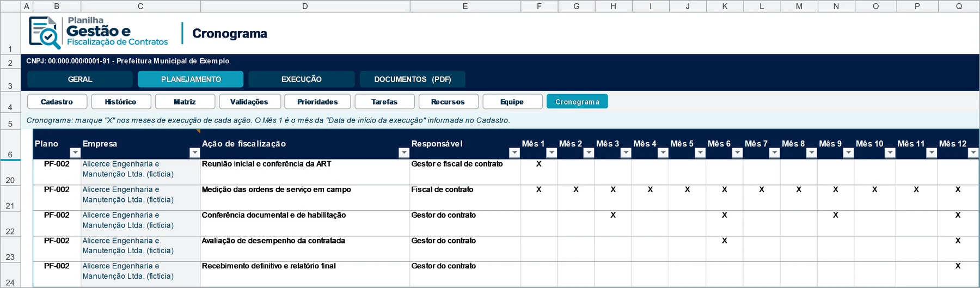980x288 pixels.
Task: Select cell 'Conferência documental e de habilitação'
Action: point(305,223)
